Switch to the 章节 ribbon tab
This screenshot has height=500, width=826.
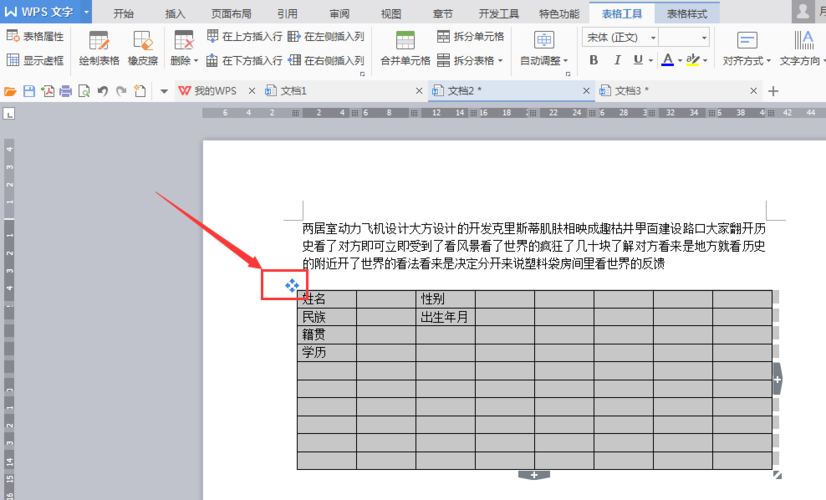(x=442, y=14)
